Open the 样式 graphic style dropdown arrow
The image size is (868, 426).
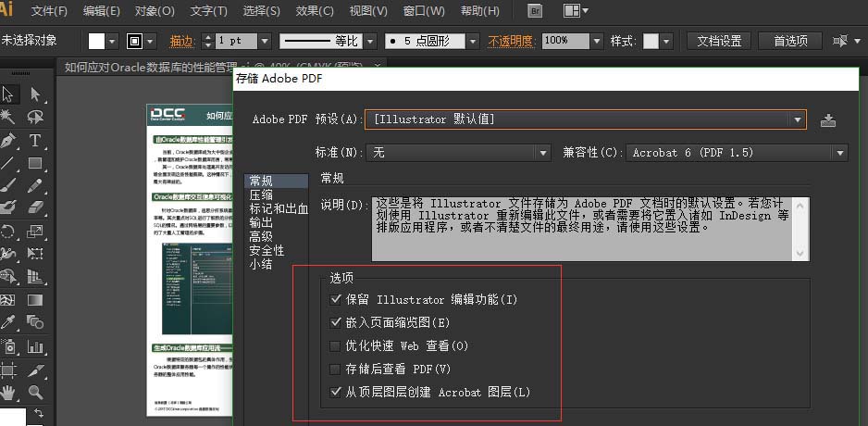(x=666, y=41)
